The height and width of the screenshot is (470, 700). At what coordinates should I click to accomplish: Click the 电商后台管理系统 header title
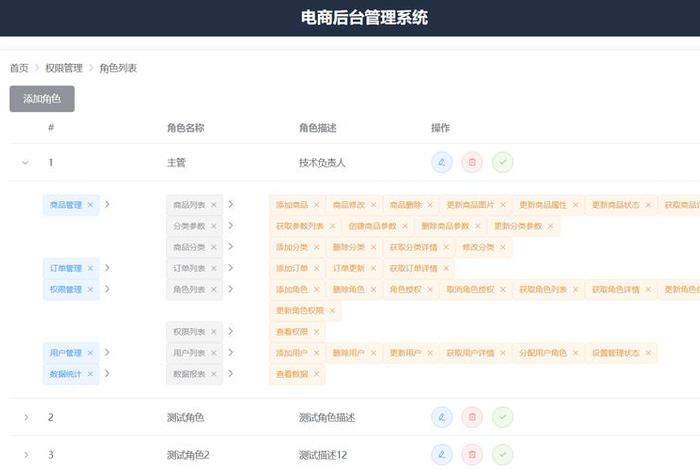coord(364,18)
